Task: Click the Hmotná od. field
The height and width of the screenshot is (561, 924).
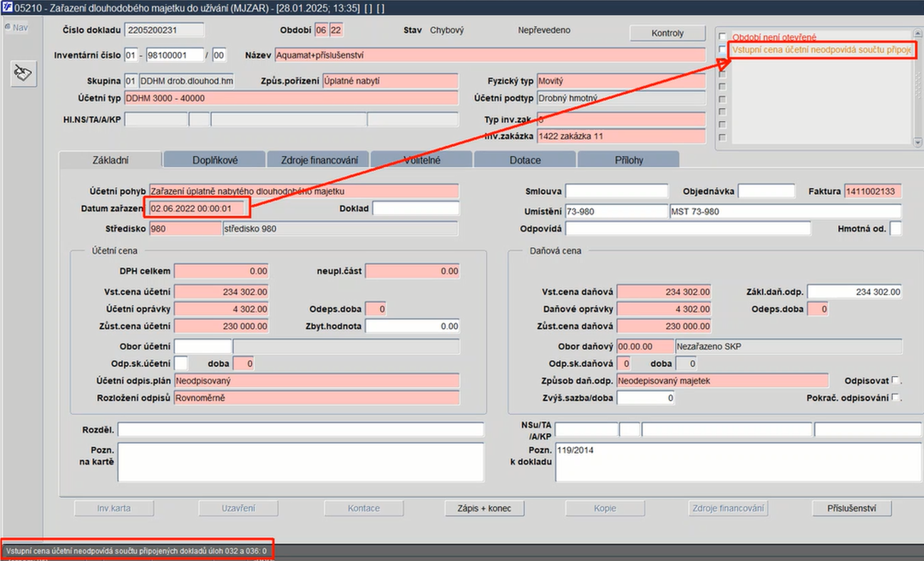Action: coord(896,228)
